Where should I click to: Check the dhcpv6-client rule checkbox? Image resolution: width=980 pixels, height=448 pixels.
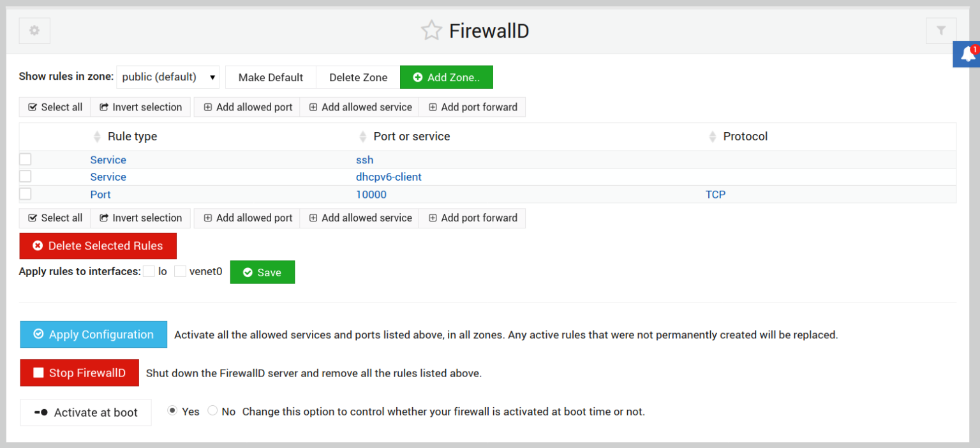pos(26,177)
